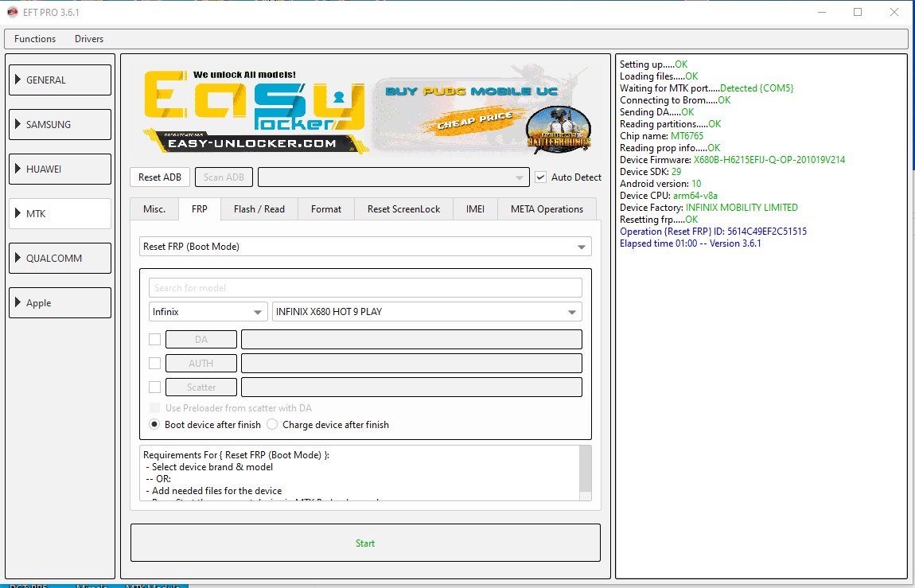Switch to the META Operations tab
Viewport: 915px width, 588px height.
[x=547, y=208]
